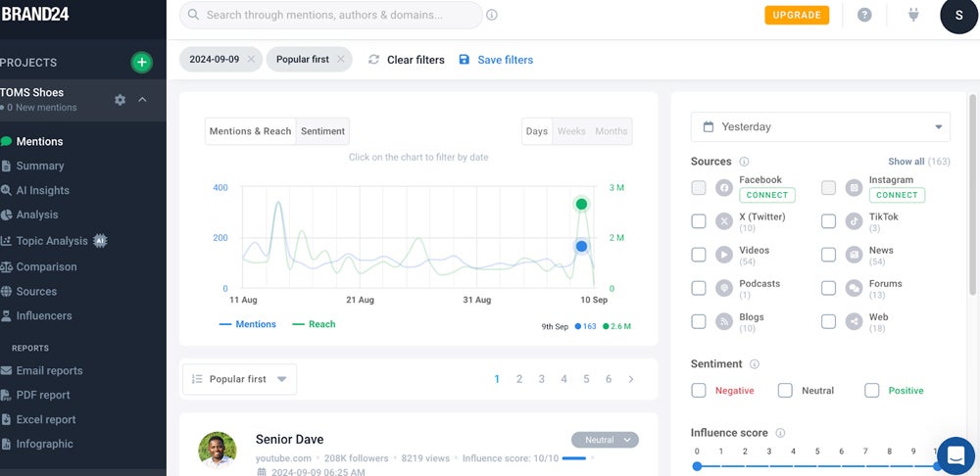Open the Summary menu item
The width and height of the screenshot is (980, 476).
[x=40, y=167]
